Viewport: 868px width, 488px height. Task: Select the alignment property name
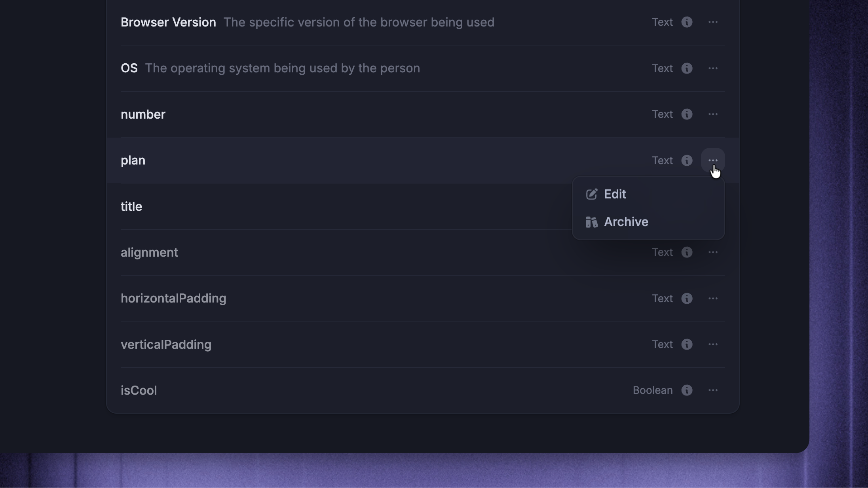point(149,252)
